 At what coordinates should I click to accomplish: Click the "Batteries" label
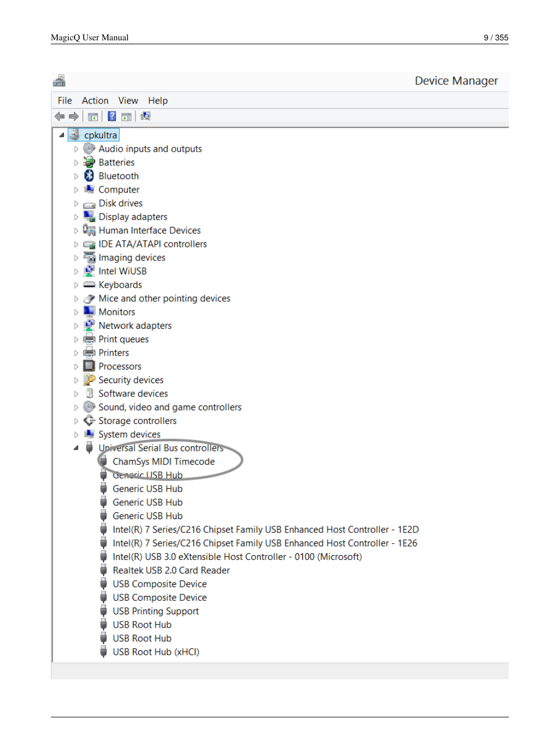116,162
